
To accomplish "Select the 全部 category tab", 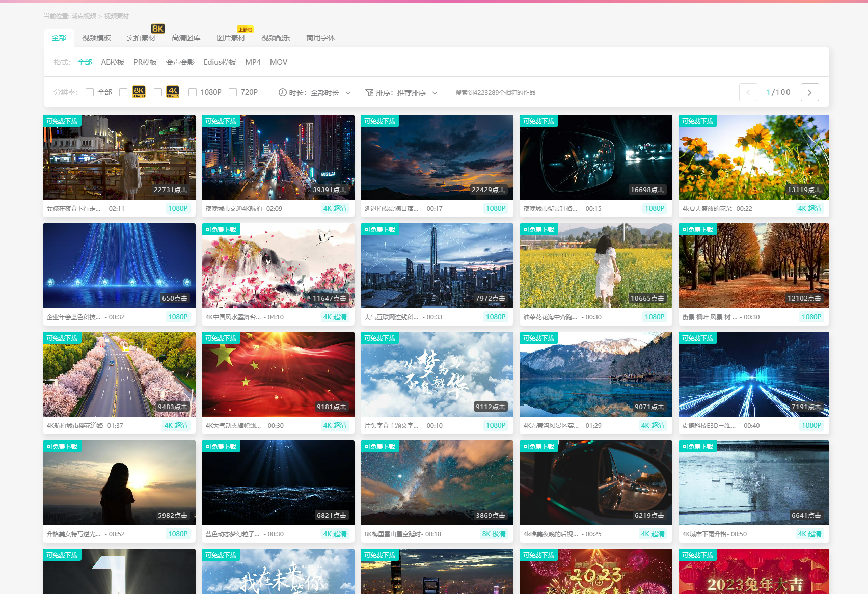I will click(x=59, y=38).
